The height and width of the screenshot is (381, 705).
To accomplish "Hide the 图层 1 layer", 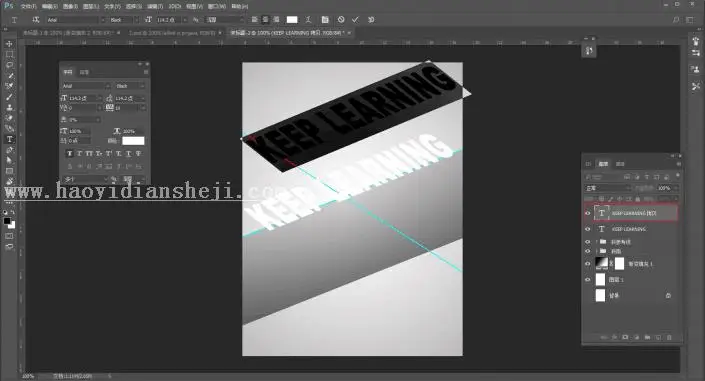I will (587, 280).
